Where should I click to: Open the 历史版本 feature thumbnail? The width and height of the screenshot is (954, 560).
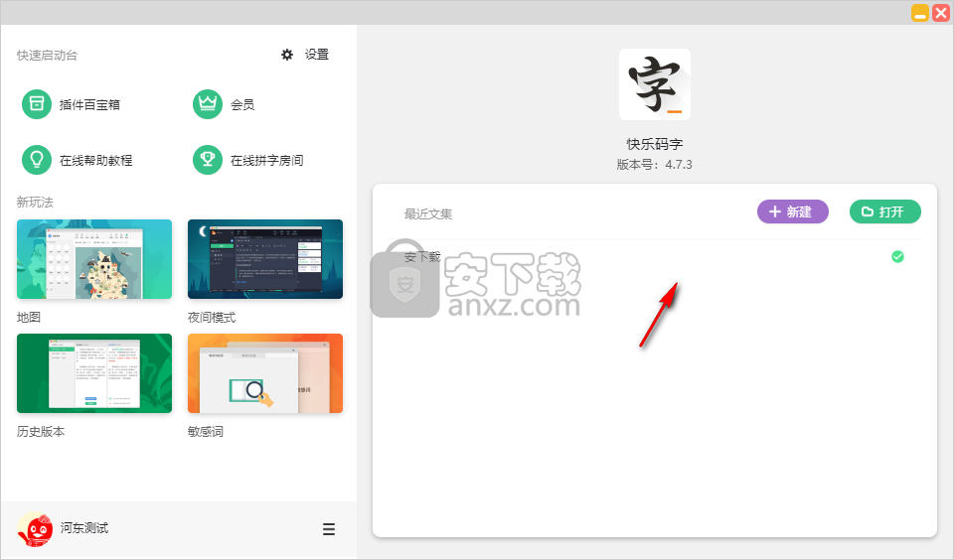[x=94, y=373]
